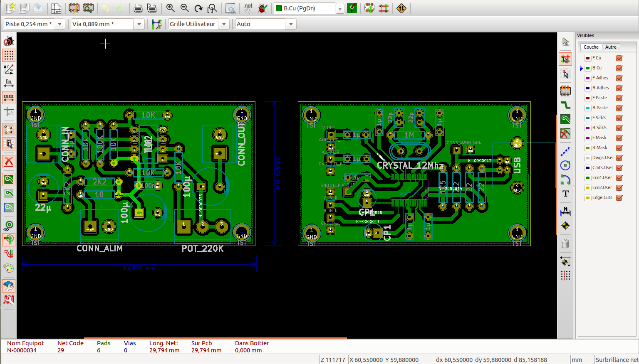
Task: Click the Net Code value 29
Action: [61, 350]
